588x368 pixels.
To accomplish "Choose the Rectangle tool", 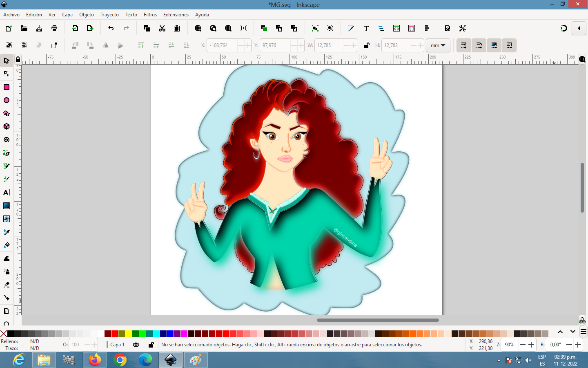I will click(7, 87).
